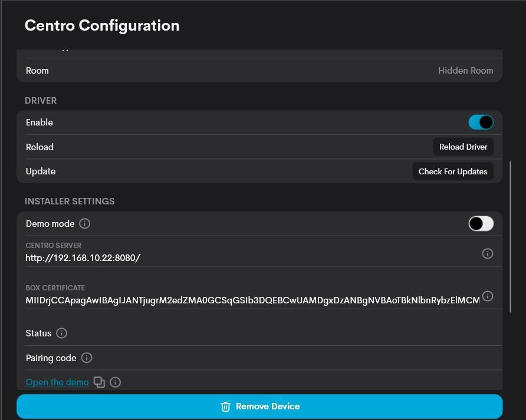
Task: Click the Reload Driver button
Action: 463,147
